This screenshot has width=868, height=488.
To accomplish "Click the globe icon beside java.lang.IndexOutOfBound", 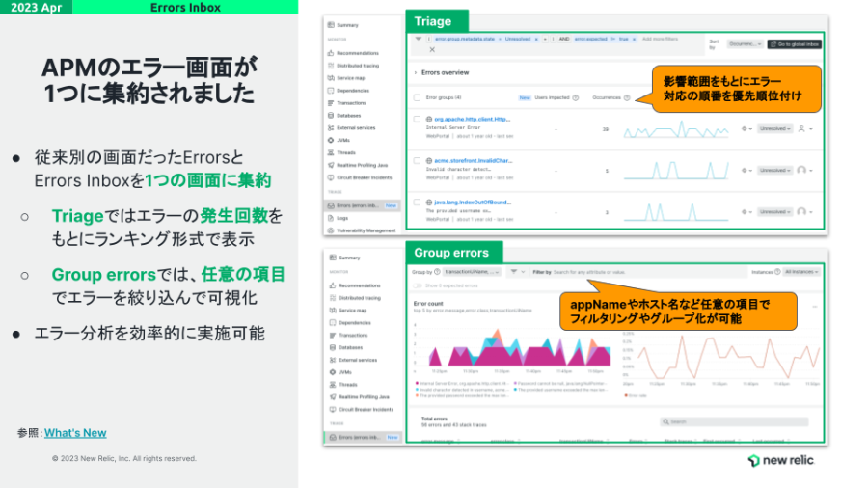I will point(429,202).
